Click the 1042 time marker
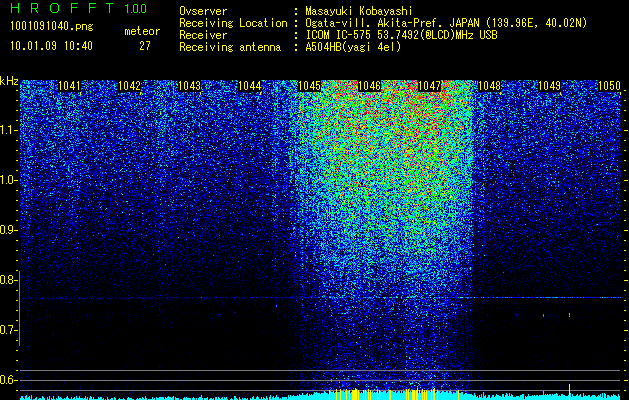629x400 pixels. pos(130,86)
